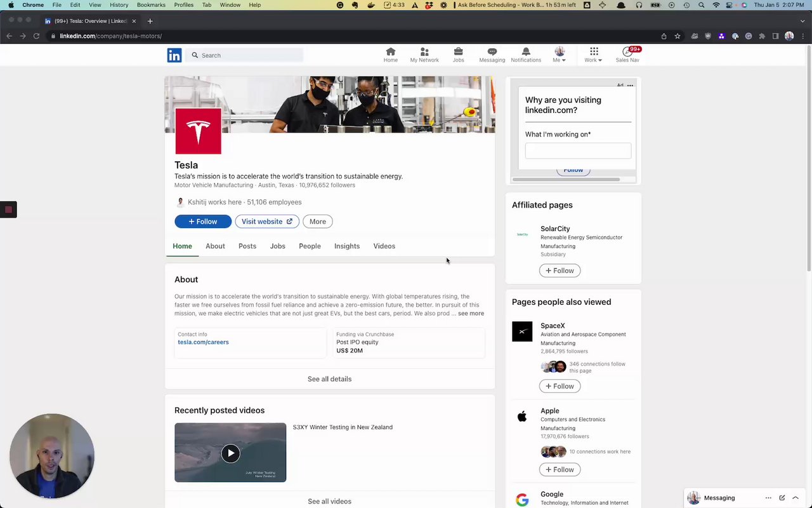Switch to the Jobs tab on Tesla page
The width and height of the screenshot is (812, 508).
(277, 246)
